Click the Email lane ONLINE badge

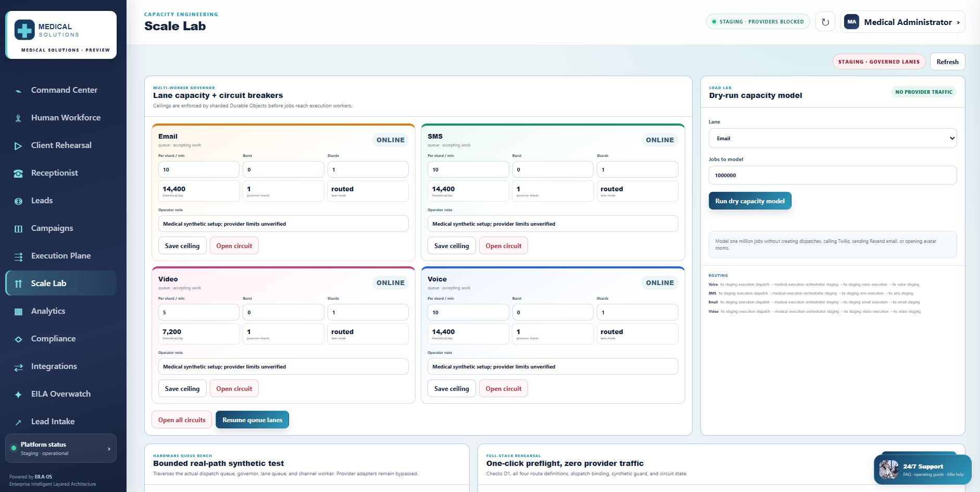[390, 140]
